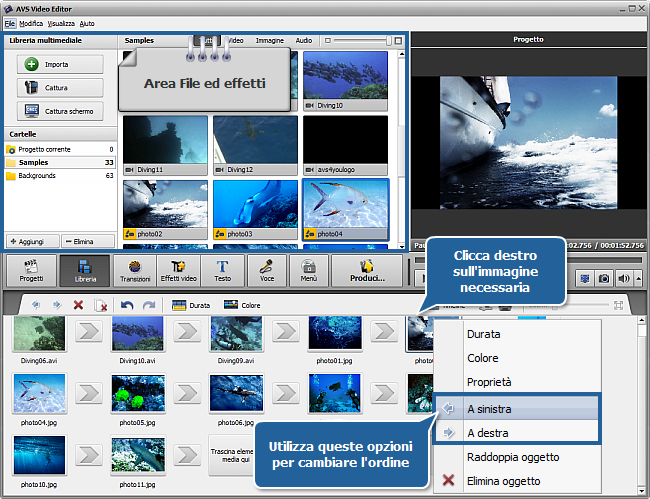Choose 'A sinistra' from context menu
650x499 pixels.
[x=487, y=409]
